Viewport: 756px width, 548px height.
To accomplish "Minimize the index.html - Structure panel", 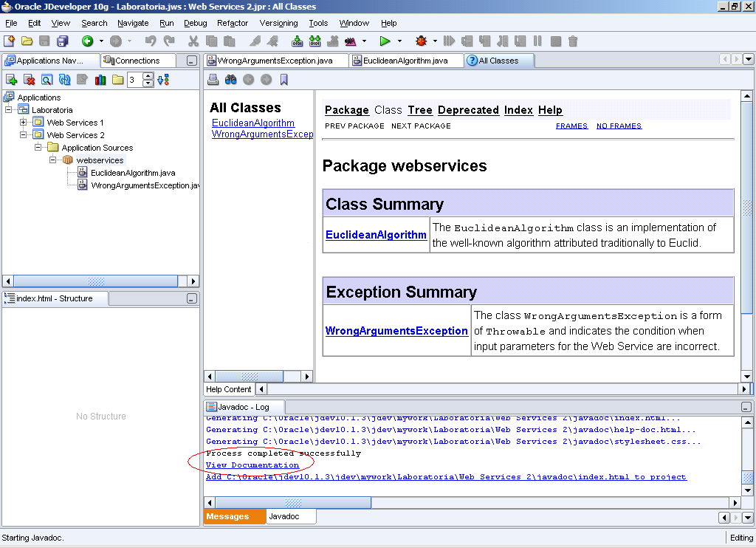I will (191, 299).
